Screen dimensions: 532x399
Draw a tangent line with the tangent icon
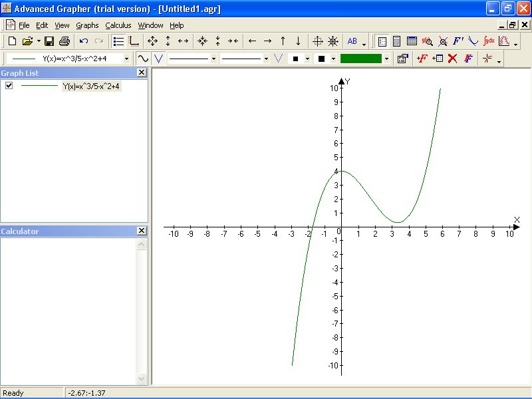click(473, 41)
